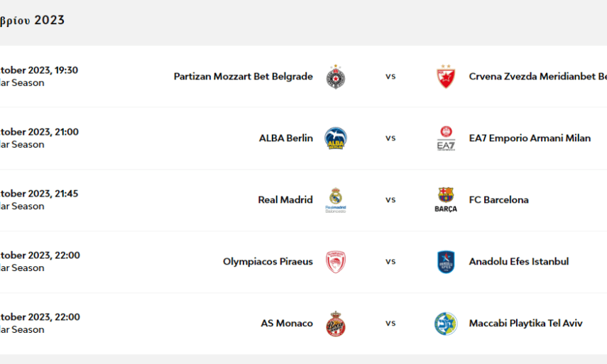Click the FC Barcelona Barça logo

(x=445, y=200)
